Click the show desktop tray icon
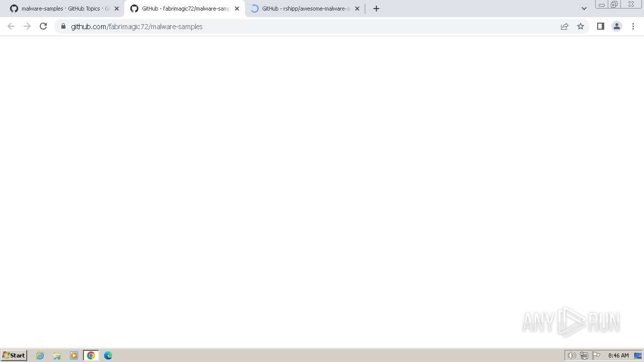The height and width of the screenshot is (362, 644). point(638,355)
